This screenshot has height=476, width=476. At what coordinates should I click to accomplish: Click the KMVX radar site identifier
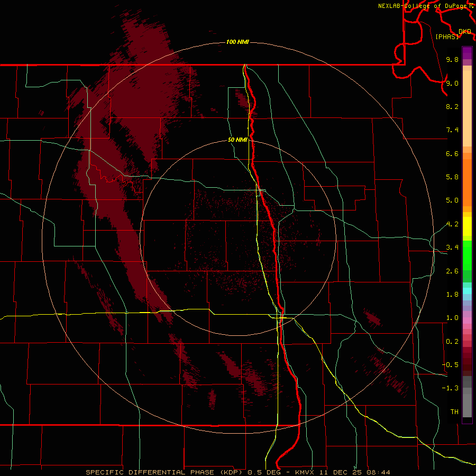[x=305, y=472]
